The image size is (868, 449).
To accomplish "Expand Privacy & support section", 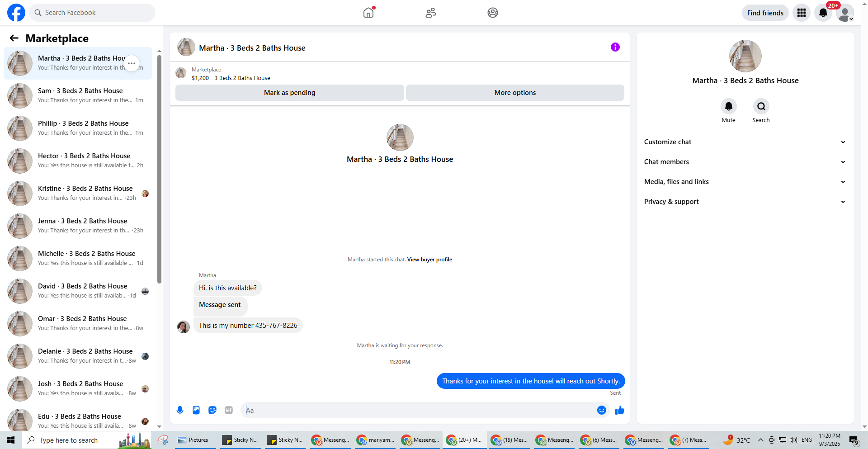I will click(745, 202).
